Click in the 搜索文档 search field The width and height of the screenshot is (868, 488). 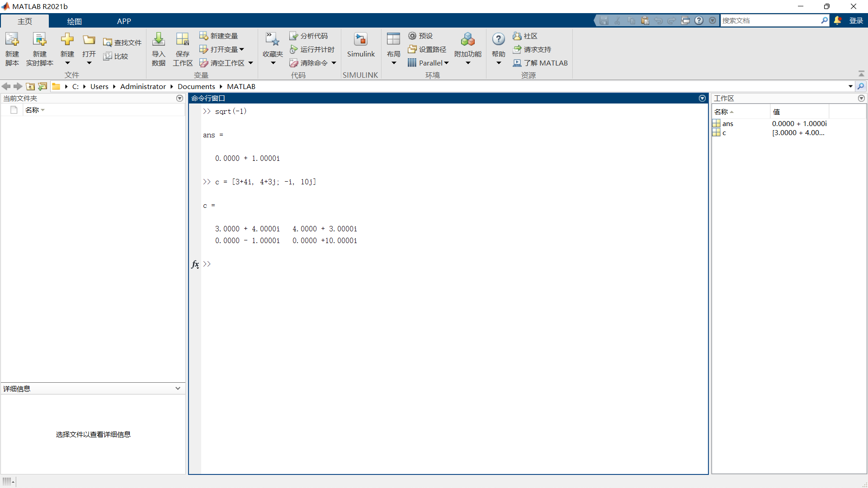pyautogui.click(x=770, y=20)
